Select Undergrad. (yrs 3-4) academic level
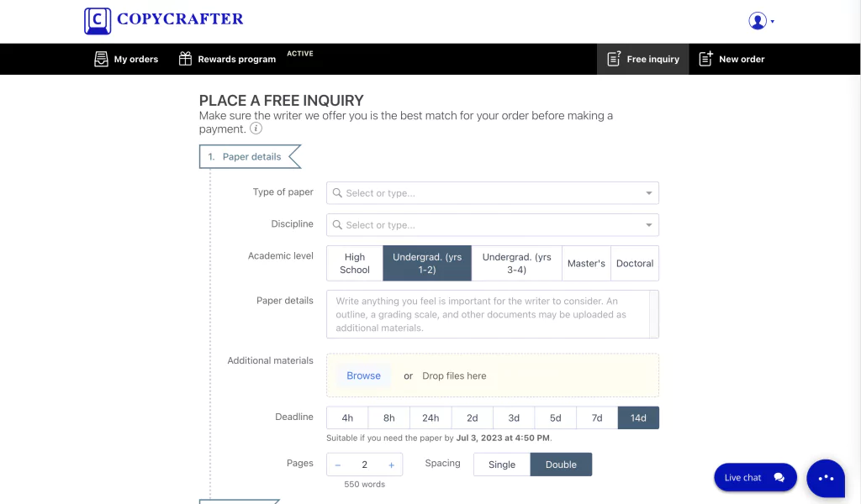861x504 pixels. [x=517, y=263]
